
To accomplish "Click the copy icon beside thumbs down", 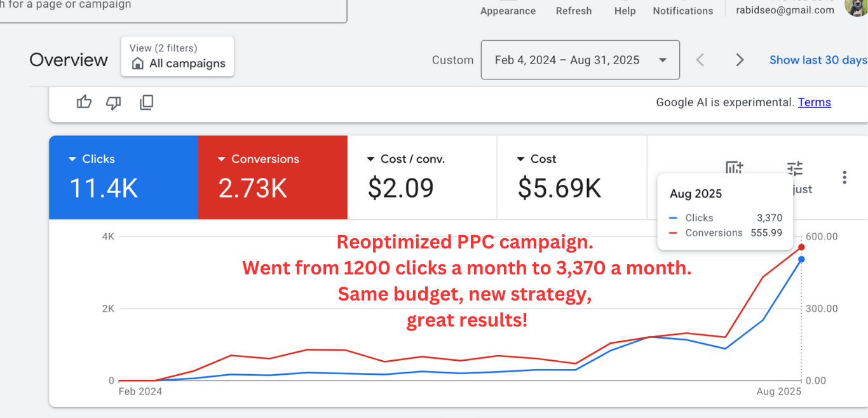I will (146, 102).
